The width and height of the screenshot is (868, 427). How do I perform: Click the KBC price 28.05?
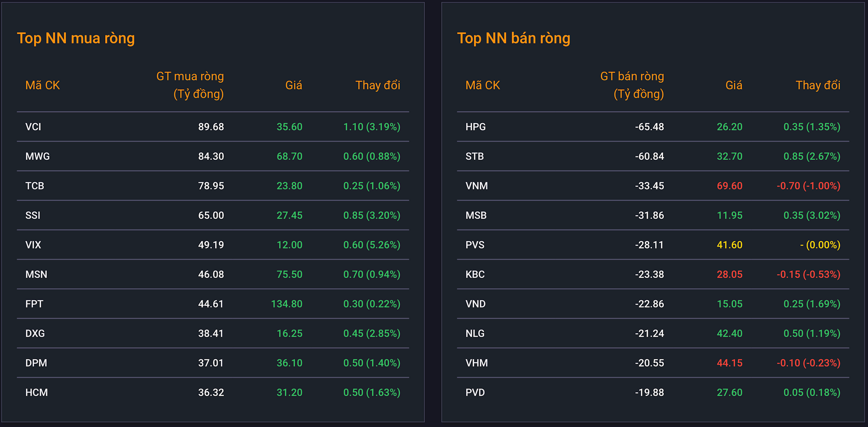[x=730, y=275]
